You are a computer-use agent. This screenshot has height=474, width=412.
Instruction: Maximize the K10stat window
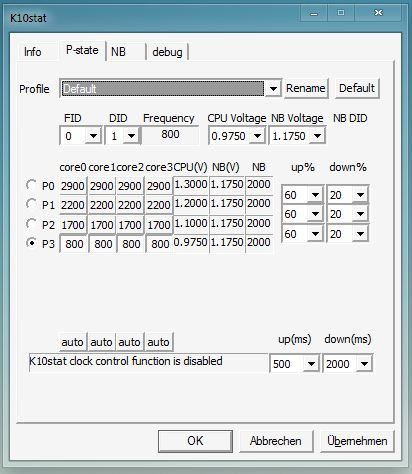click(341, 13)
